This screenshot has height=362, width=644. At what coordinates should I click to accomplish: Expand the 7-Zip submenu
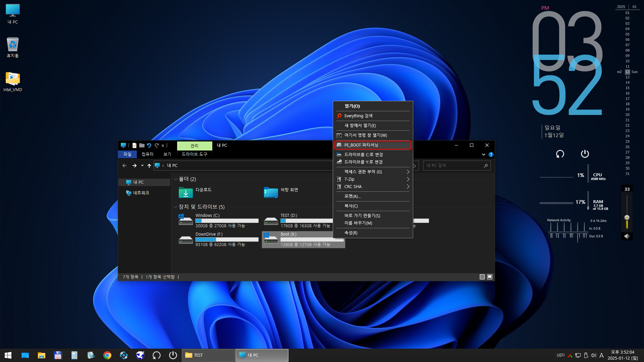tap(373, 179)
